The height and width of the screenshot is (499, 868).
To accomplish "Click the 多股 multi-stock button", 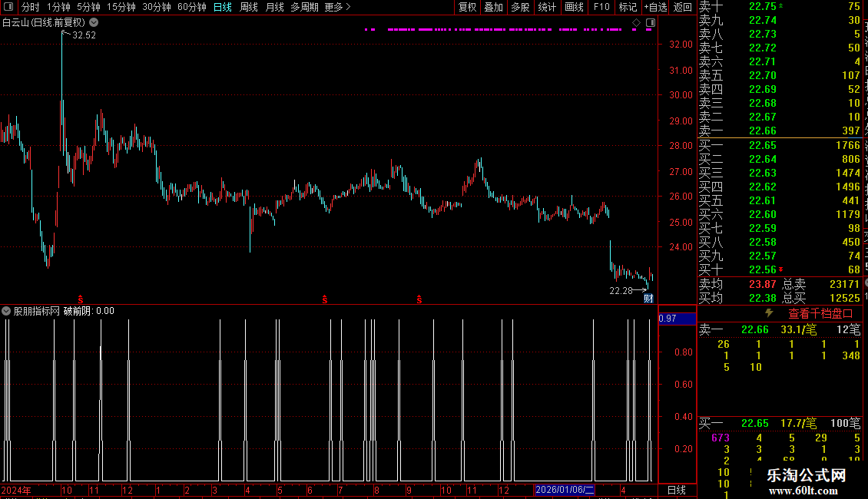I will [x=520, y=7].
